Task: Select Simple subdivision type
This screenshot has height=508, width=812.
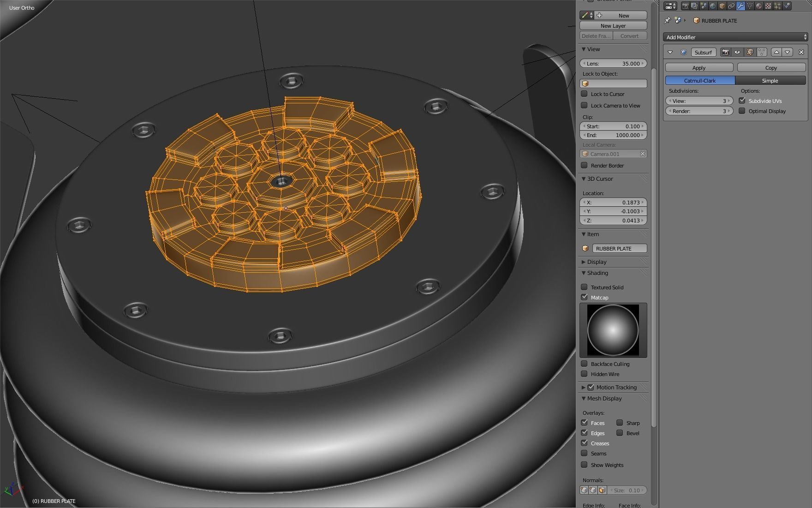Action: tap(770, 80)
